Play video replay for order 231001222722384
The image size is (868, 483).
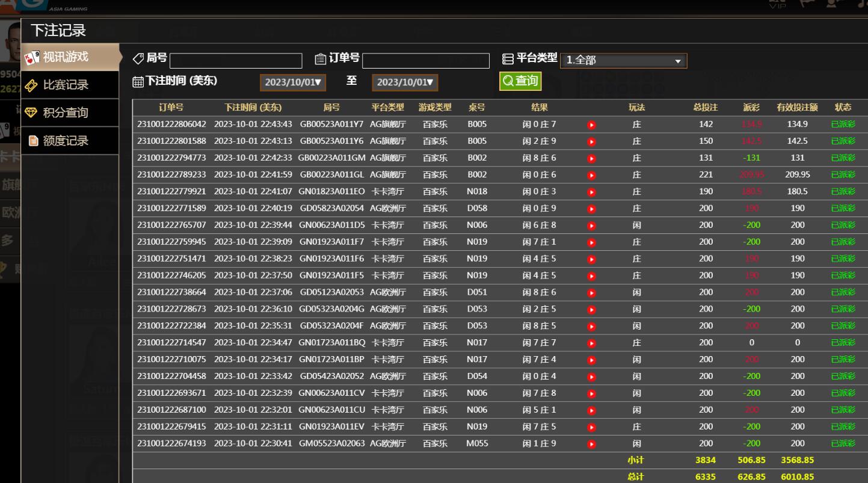click(591, 327)
